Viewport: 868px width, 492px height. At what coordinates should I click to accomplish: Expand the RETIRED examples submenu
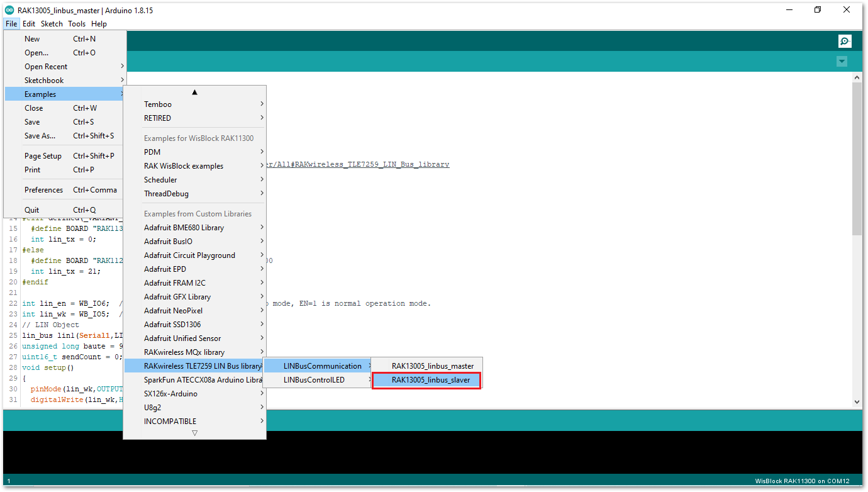(195, 118)
